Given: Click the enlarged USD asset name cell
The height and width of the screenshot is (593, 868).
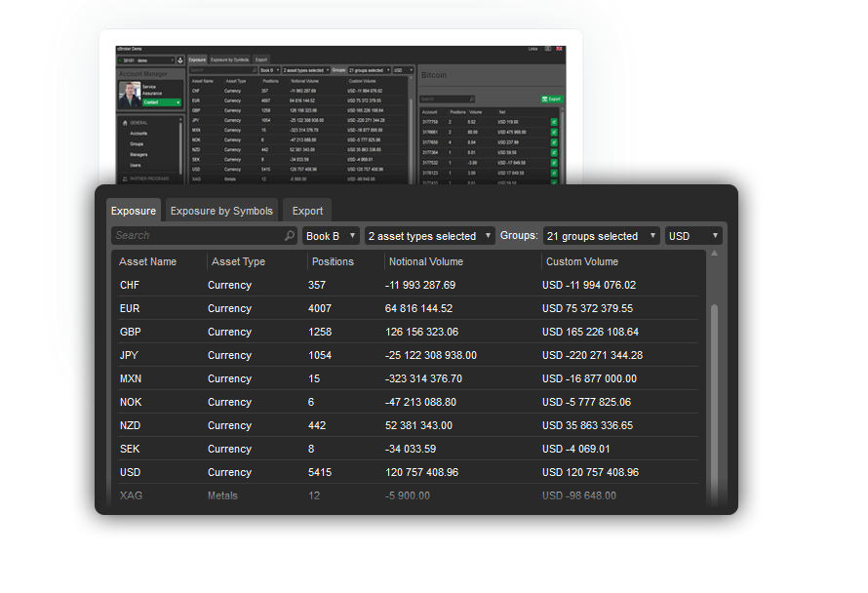Looking at the screenshot, I should [130, 472].
